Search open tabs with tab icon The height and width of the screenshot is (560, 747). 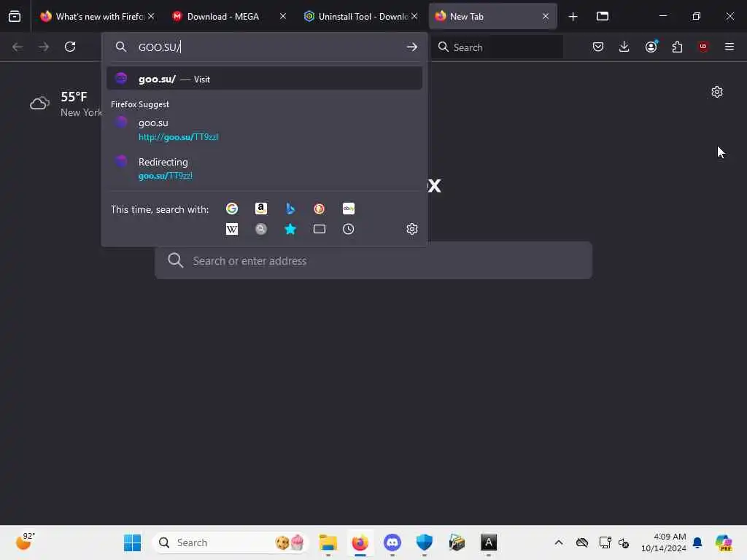[320, 229]
